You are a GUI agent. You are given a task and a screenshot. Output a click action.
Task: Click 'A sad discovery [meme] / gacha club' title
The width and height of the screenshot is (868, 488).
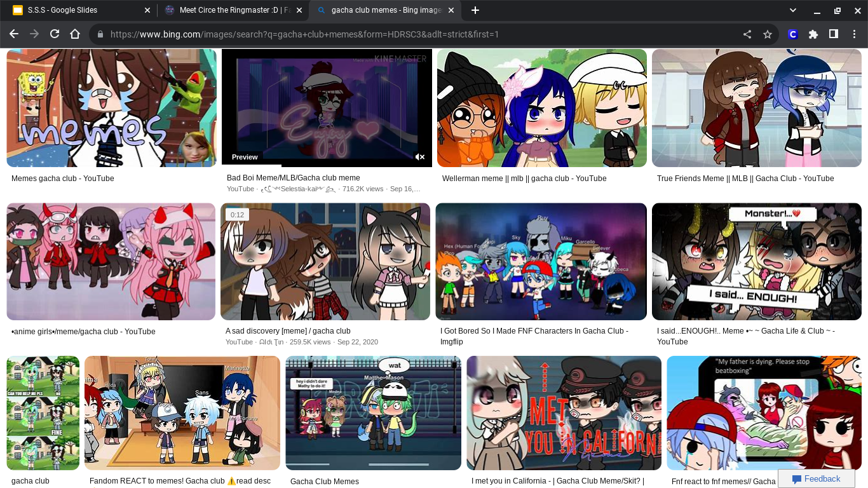coord(288,331)
